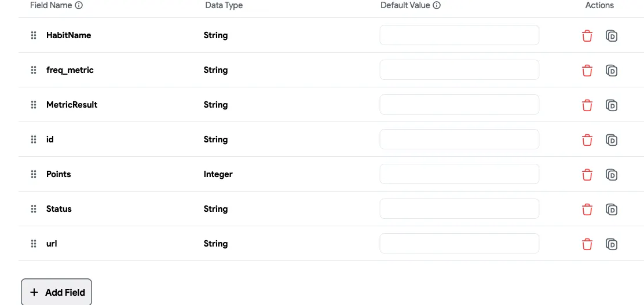Focus default value input for HabitName

459,35
